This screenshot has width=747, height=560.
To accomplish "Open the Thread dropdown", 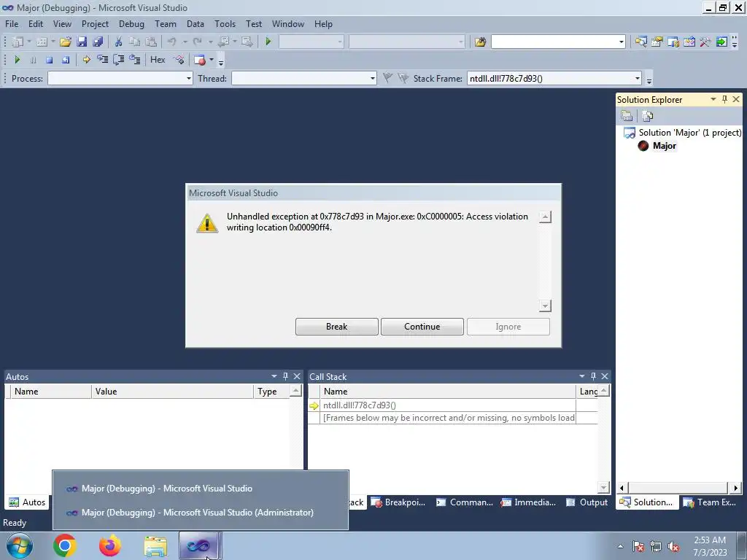I will pyautogui.click(x=373, y=79).
